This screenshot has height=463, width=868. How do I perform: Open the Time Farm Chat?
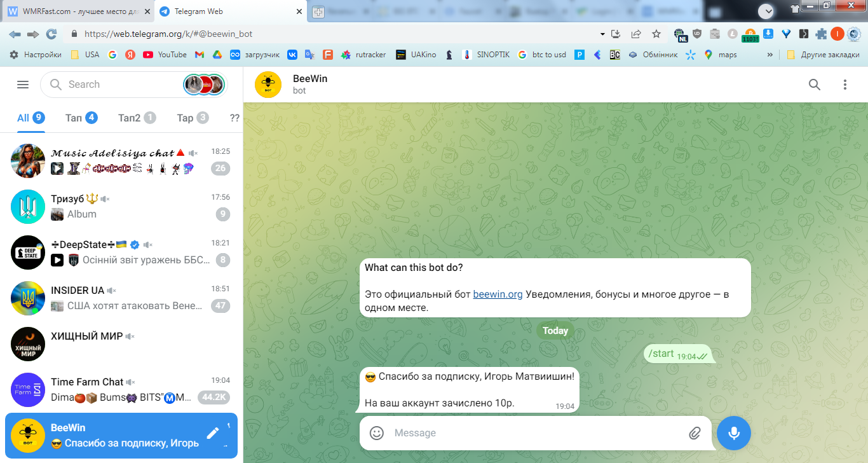(x=121, y=390)
